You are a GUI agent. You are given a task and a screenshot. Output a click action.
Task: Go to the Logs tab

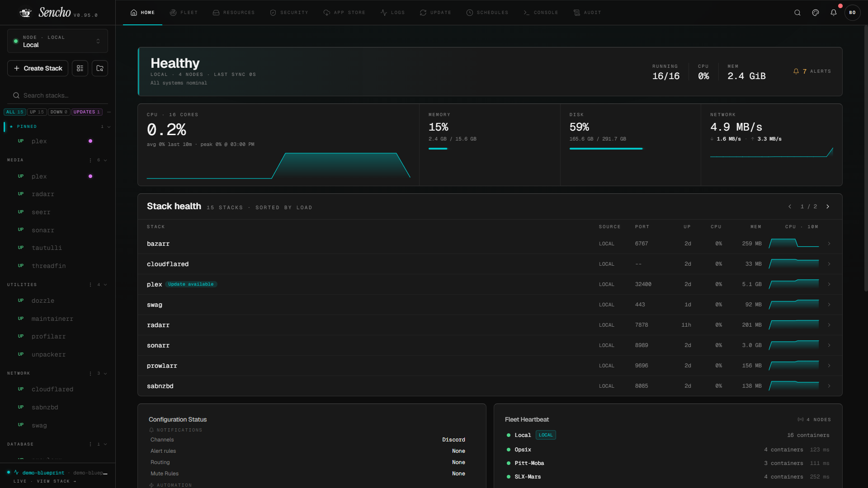392,13
